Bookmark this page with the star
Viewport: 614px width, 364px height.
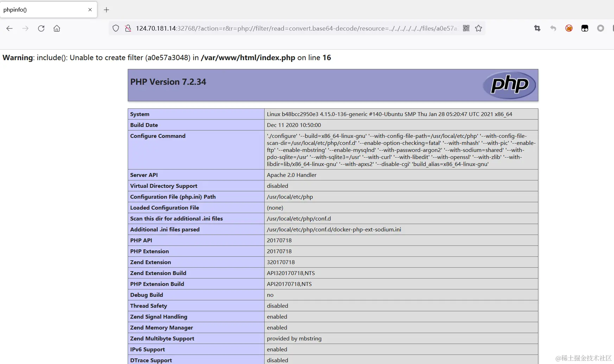tap(479, 28)
